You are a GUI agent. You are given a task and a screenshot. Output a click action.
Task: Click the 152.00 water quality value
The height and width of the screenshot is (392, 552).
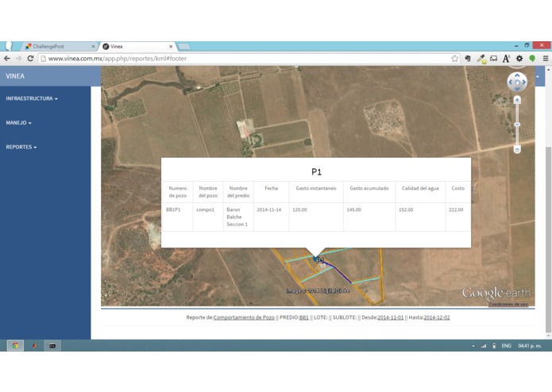coord(406,209)
